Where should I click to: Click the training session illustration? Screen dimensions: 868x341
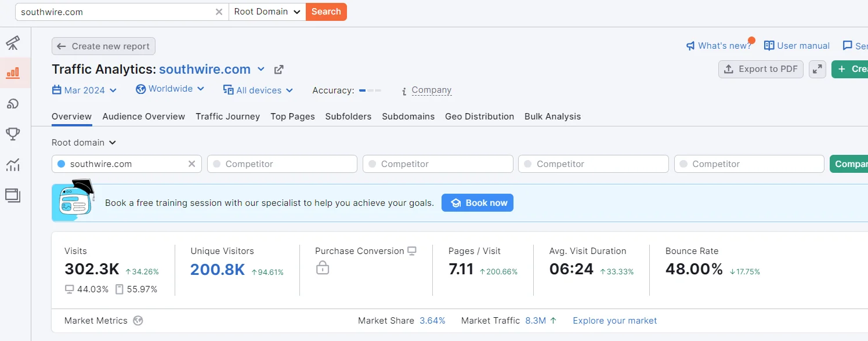(x=74, y=200)
